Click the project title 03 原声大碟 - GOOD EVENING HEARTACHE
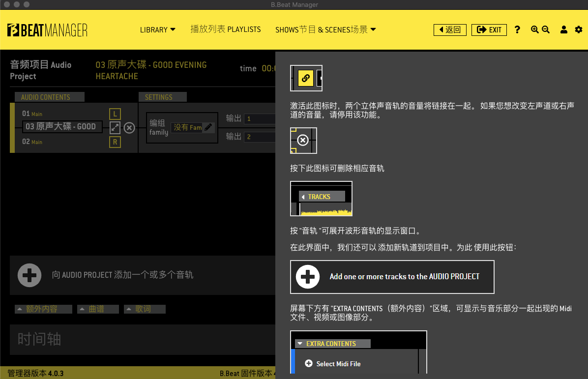588x379 pixels. [x=151, y=70]
